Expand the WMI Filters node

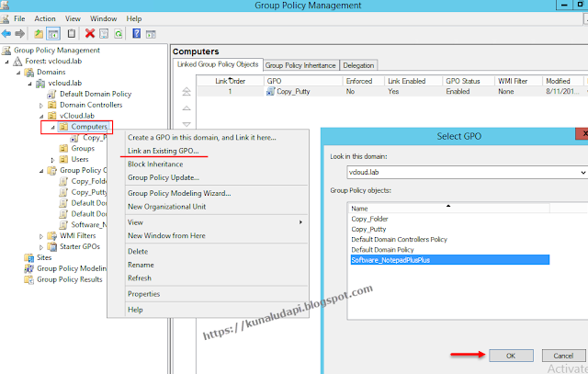point(41,237)
